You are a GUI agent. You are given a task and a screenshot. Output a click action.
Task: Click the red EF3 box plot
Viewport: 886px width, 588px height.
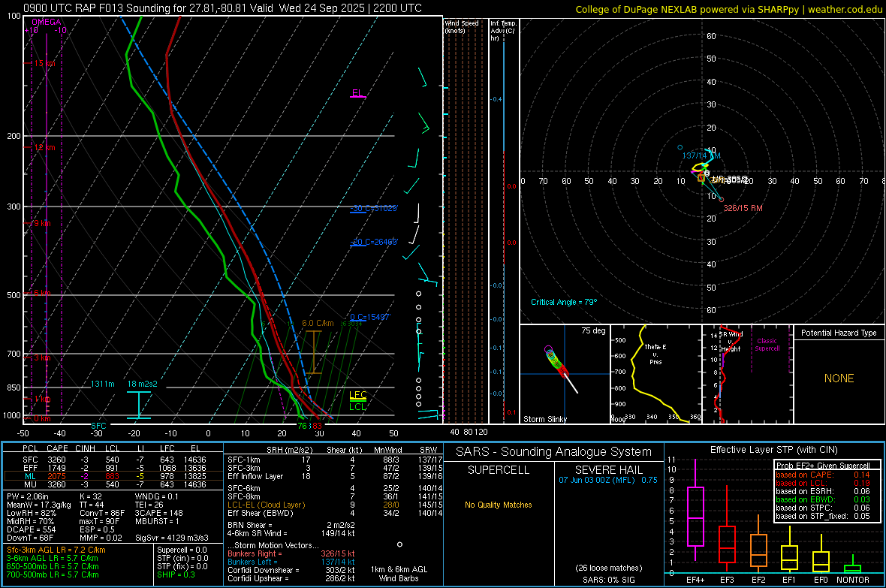tap(727, 529)
